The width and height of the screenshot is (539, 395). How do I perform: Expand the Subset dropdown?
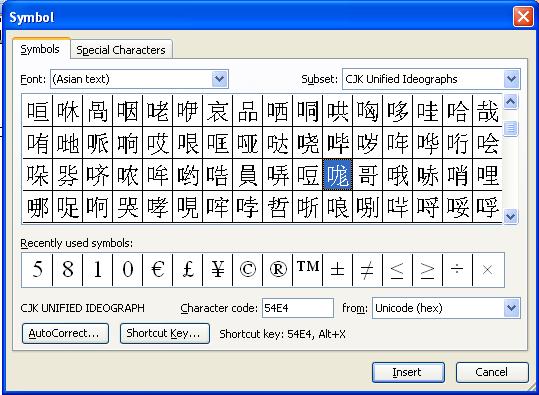point(512,79)
